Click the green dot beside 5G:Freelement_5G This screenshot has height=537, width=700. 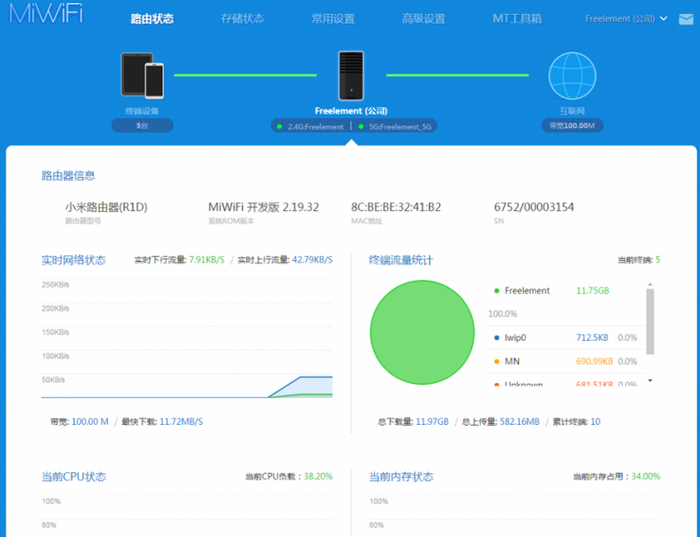[361, 127]
